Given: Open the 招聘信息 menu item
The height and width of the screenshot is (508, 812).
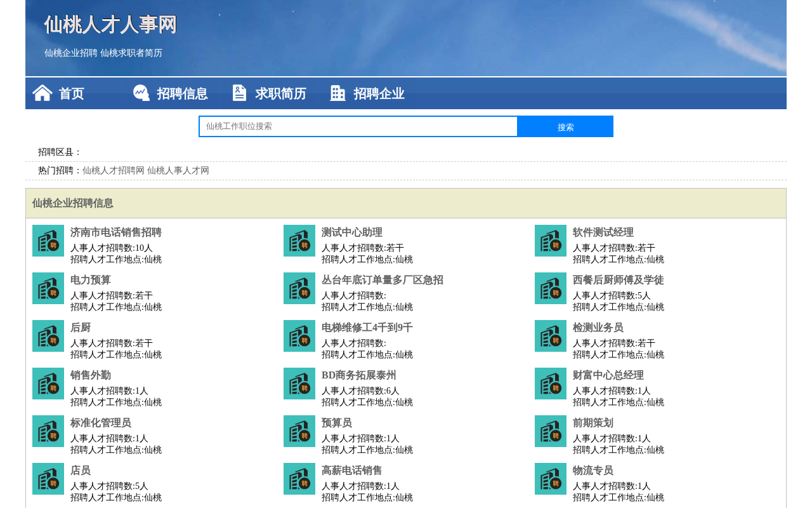Looking at the screenshot, I should tap(182, 94).
